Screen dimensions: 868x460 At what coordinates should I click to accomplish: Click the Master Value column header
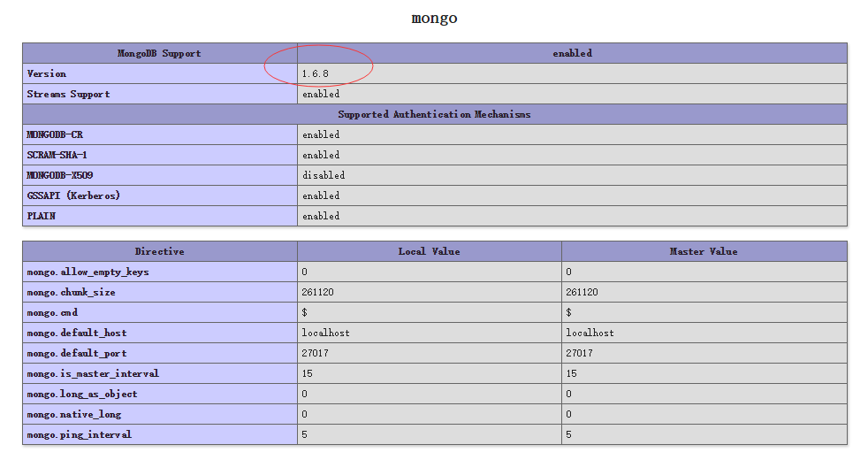point(704,251)
